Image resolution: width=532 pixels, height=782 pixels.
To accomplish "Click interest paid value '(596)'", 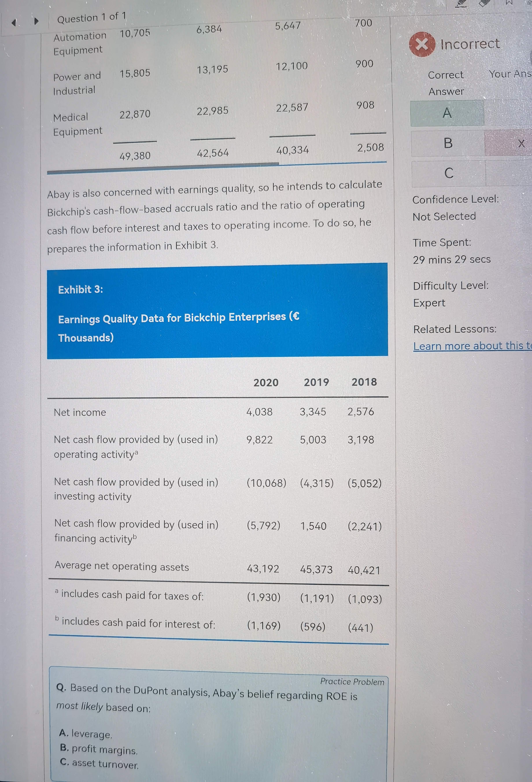I will coord(313,627).
